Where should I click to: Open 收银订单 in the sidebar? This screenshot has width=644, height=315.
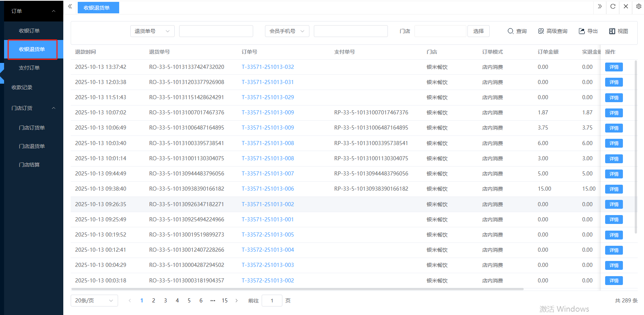pyautogui.click(x=29, y=31)
